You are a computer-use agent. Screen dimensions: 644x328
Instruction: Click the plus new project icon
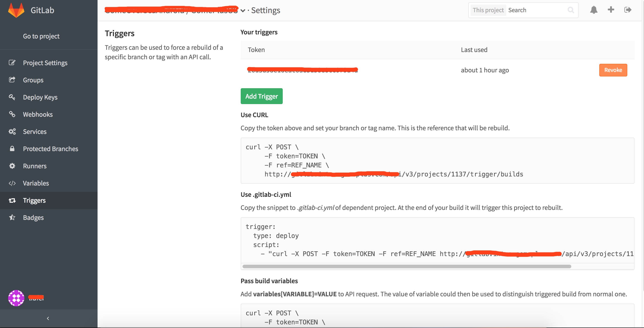pos(611,10)
